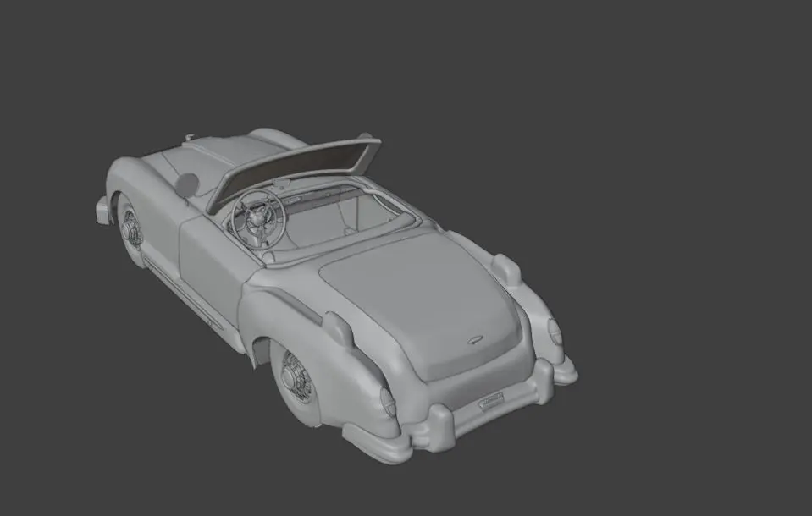Click the rear wheel hubcap nearest the camera
Image resolution: width=812 pixels, height=516 pixels.
[296, 376]
